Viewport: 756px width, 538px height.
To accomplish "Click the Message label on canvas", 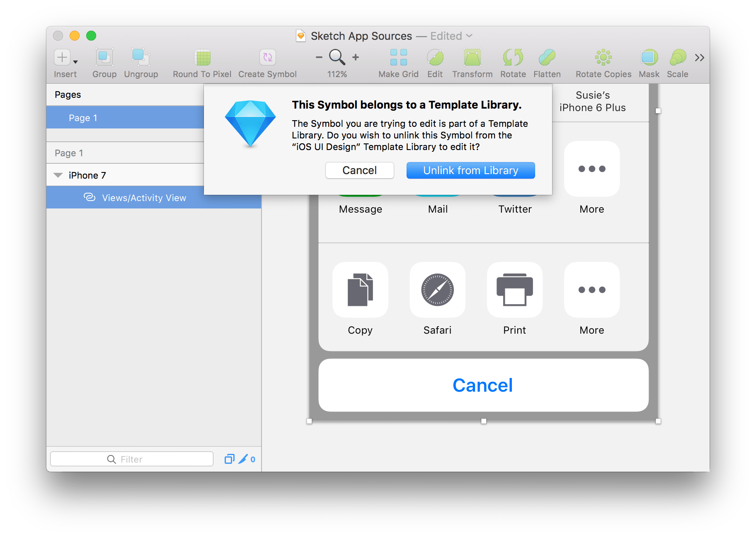I will 361,209.
